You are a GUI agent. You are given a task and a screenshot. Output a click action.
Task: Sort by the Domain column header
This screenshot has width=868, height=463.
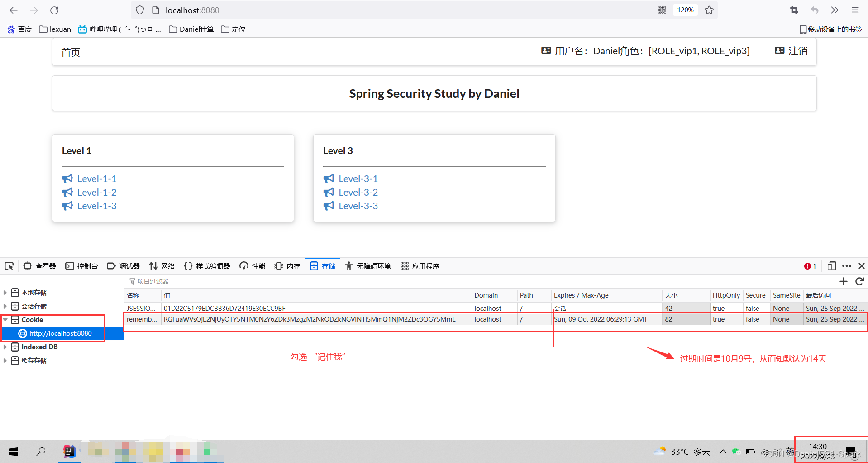click(x=494, y=295)
